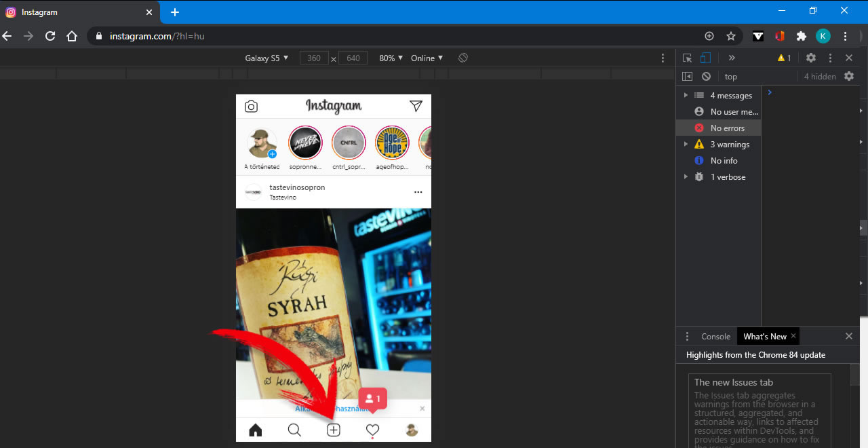The width and height of the screenshot is (868, 448).
Task: Click the viewport height field 640
Action: tap(353, 58)
